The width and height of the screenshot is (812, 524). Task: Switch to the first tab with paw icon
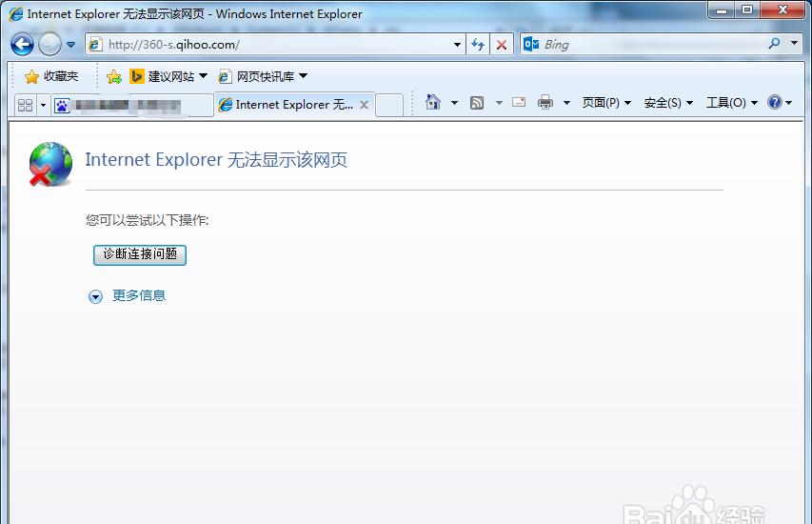pyautogui.click(x=131, y=105)
